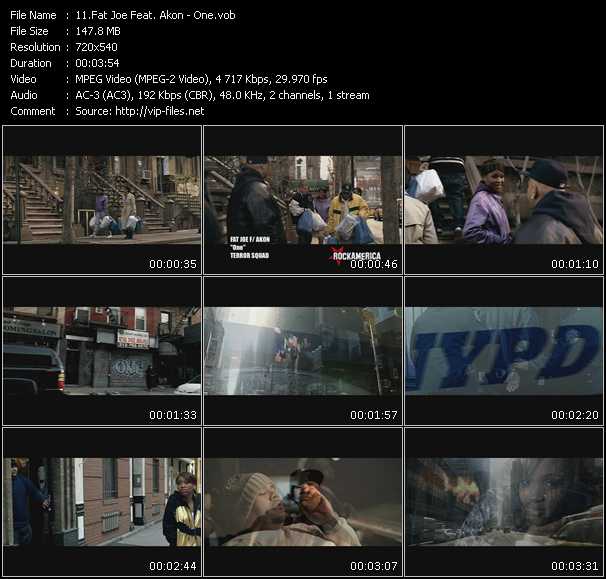Screen dimensions: 606x579
Task: Select the thumbnail timestamped 00:00:35
Action: pos(102,199)
